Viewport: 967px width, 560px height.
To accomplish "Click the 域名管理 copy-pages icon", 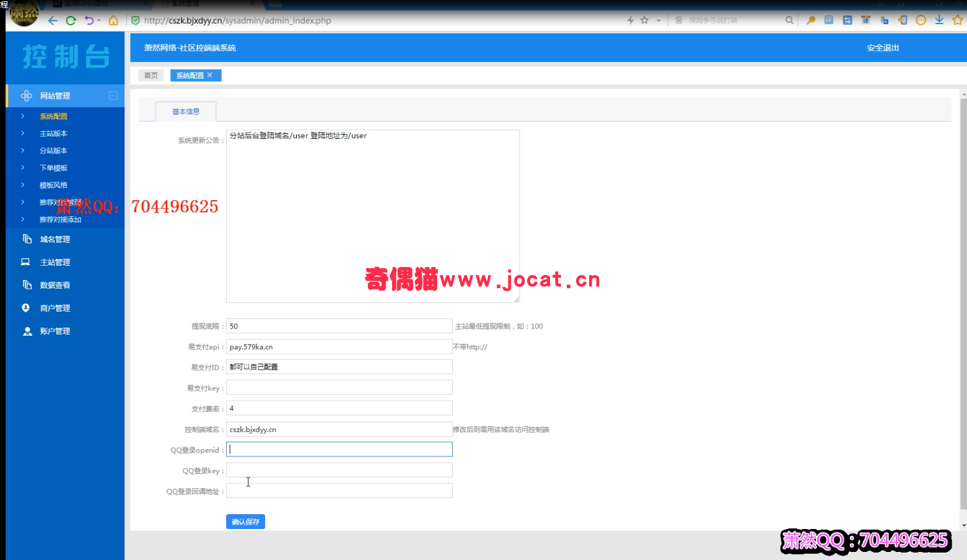I will (27, 238).
